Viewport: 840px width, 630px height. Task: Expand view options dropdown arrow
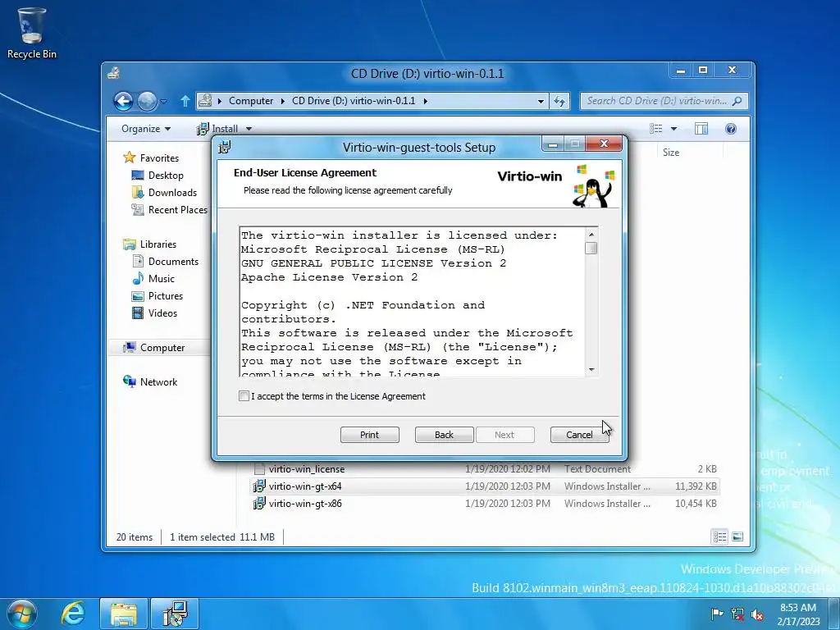pos(673,129)
